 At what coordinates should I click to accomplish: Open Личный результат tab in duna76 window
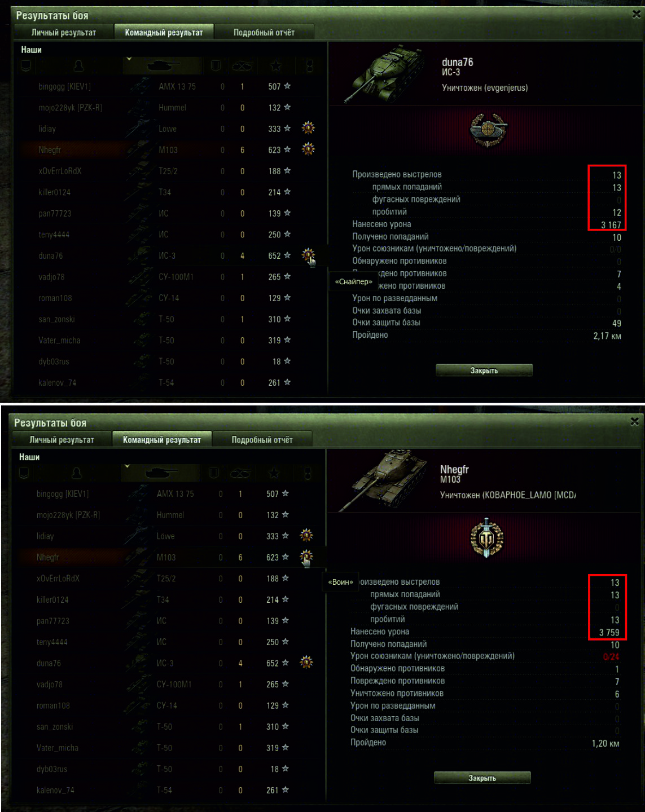coord(63,32)
